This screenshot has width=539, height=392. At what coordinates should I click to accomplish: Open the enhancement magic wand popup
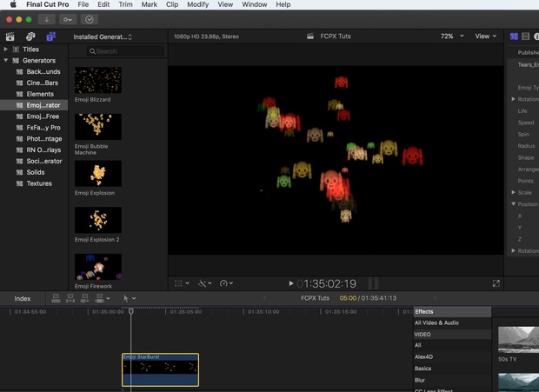point(205,283)
